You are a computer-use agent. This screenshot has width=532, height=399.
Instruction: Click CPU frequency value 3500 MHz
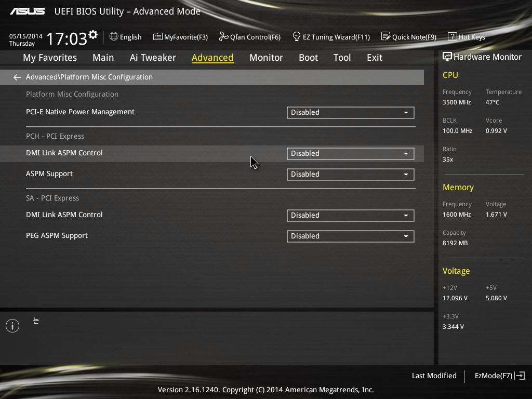(x=457, y=102)
